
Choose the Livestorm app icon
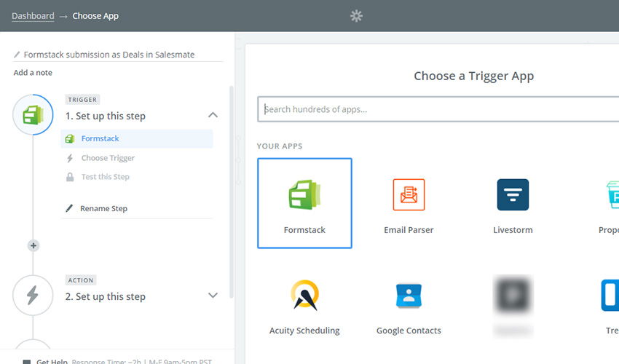pyautogui.click(x=513, y=194)
